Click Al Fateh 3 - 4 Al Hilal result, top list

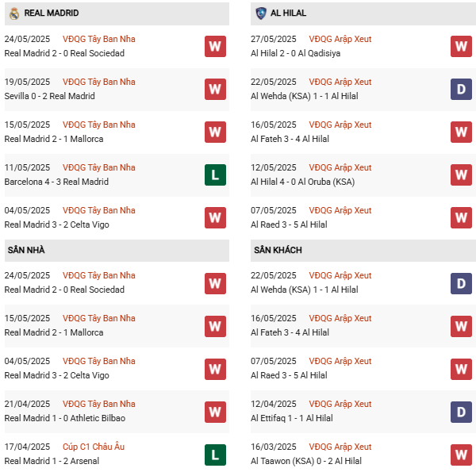coord(289,139)
